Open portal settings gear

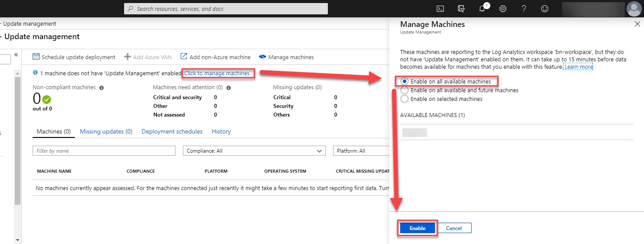(x=503, y=9)
